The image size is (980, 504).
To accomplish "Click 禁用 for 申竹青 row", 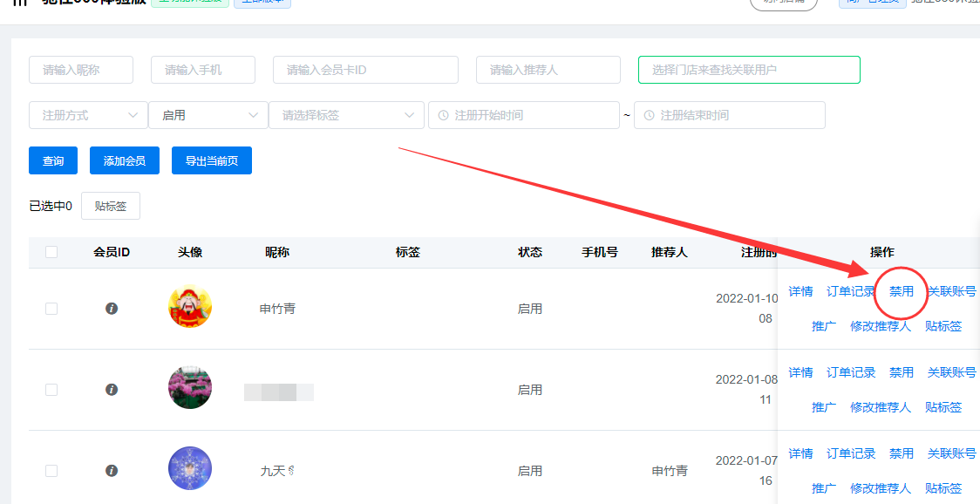I will pyautogui.click(x=902, y=291).
